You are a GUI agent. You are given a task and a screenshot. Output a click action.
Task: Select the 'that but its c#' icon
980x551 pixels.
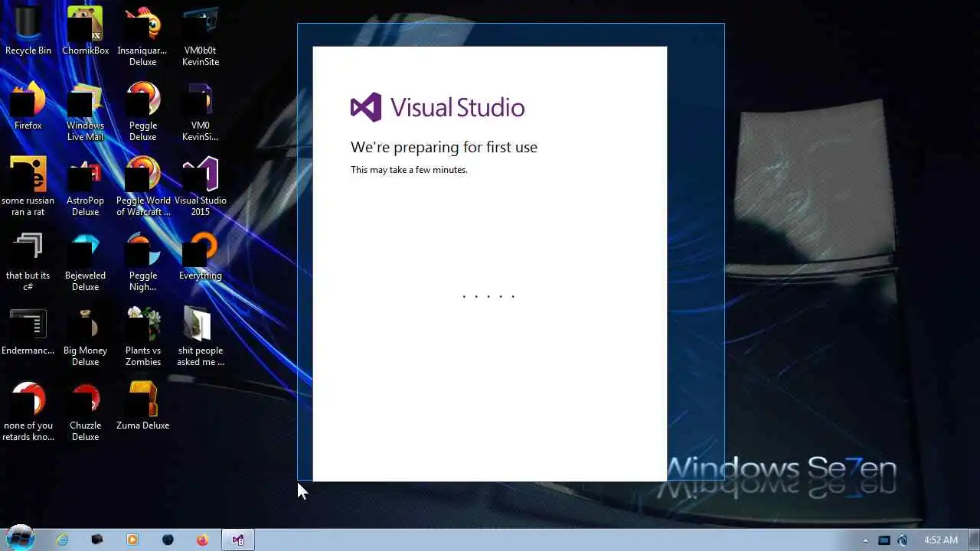tap(28, 262)
